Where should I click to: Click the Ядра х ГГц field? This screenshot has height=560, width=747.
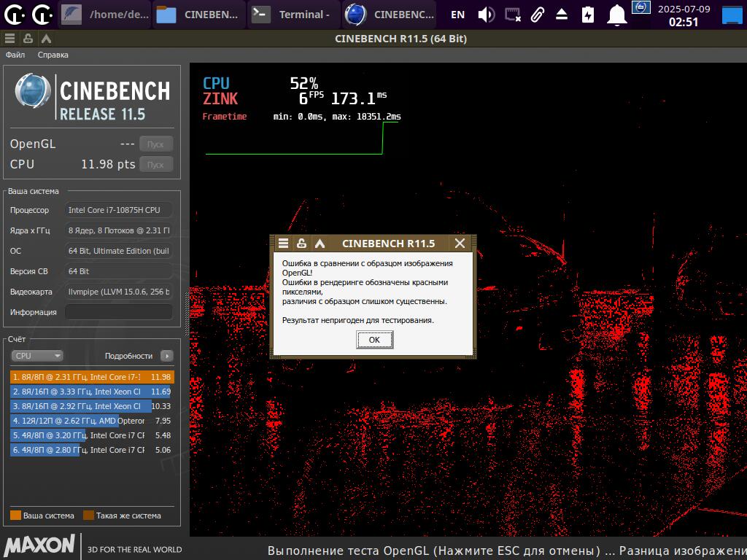pyautogui.click(x=119, y=230)
